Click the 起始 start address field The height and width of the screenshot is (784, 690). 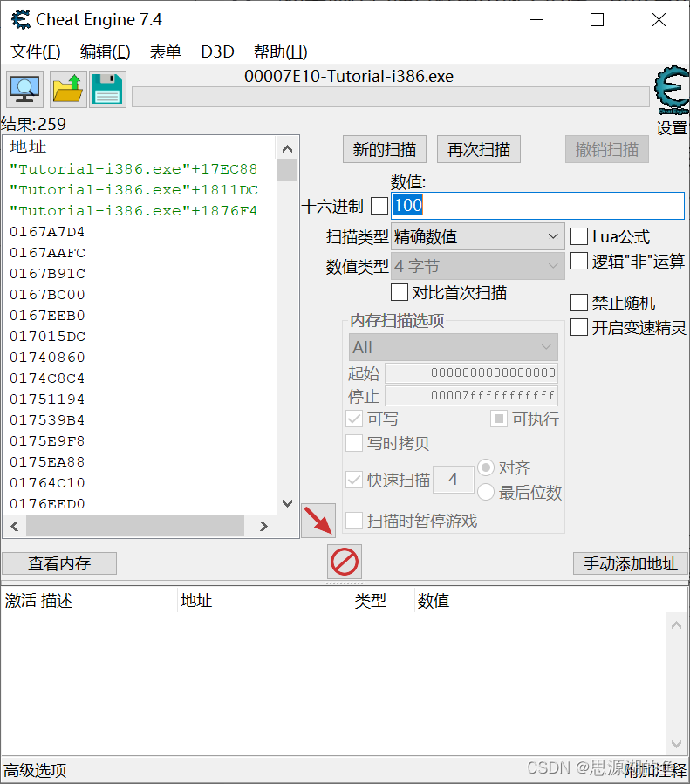[472, 373]
